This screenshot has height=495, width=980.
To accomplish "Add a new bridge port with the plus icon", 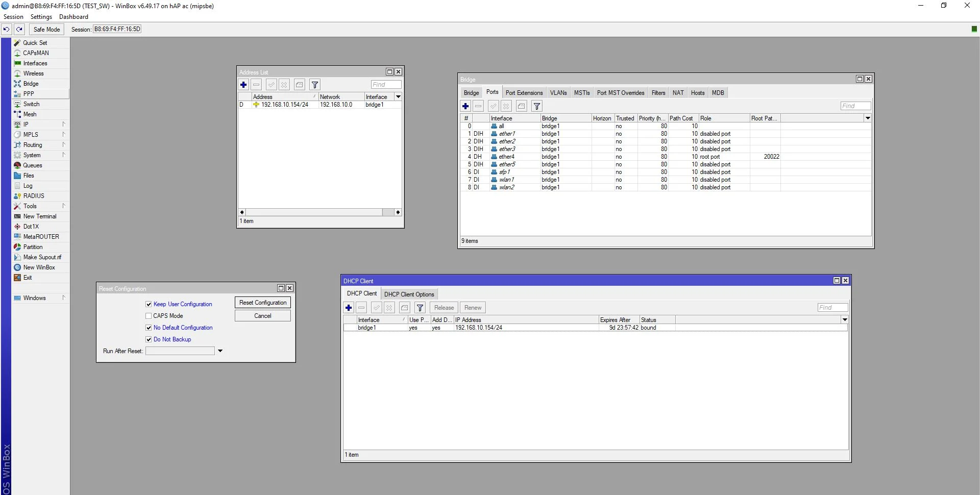I will pyautogui.click(x=465, y=106).
